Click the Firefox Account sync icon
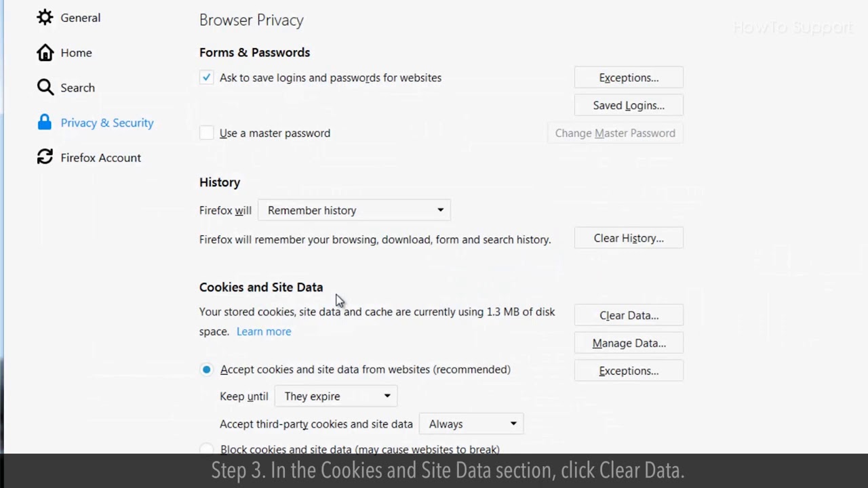The height and width of the screenshot is (488, 868). 45,157
